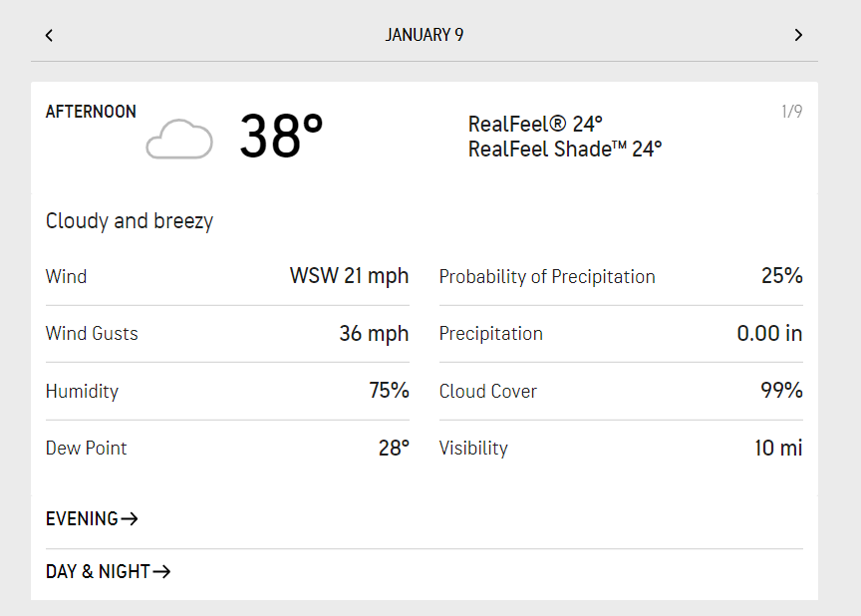The height and width of the screenshot is (616, 861).
Task: Go to previous day using left chevron
Action: (x=49, y=36)
